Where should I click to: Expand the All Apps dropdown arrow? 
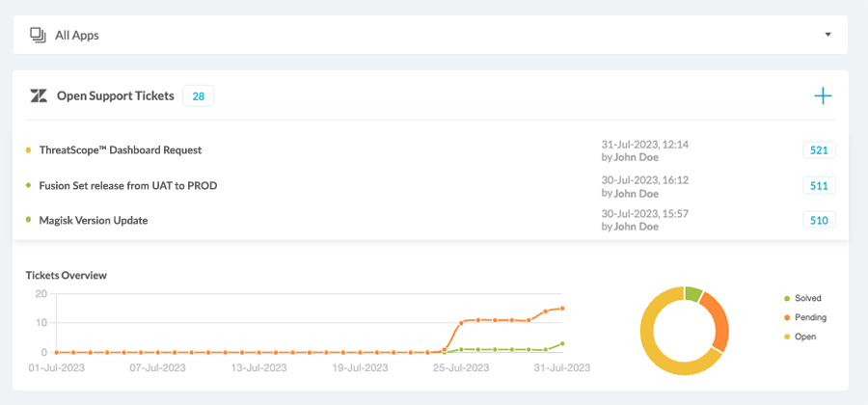(827, 36)
